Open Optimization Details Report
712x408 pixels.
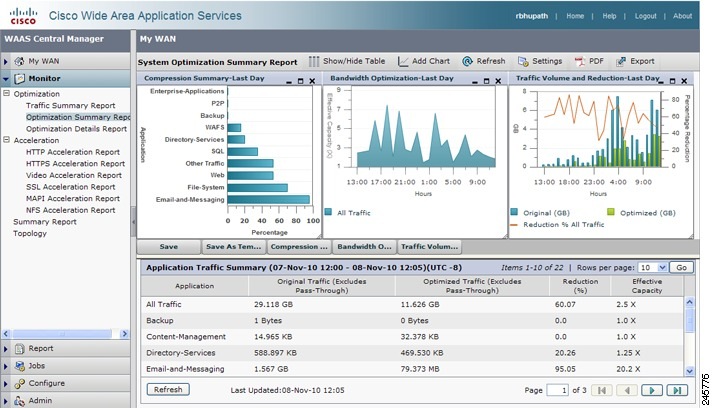pyautogui.click(x=76, y=129)
